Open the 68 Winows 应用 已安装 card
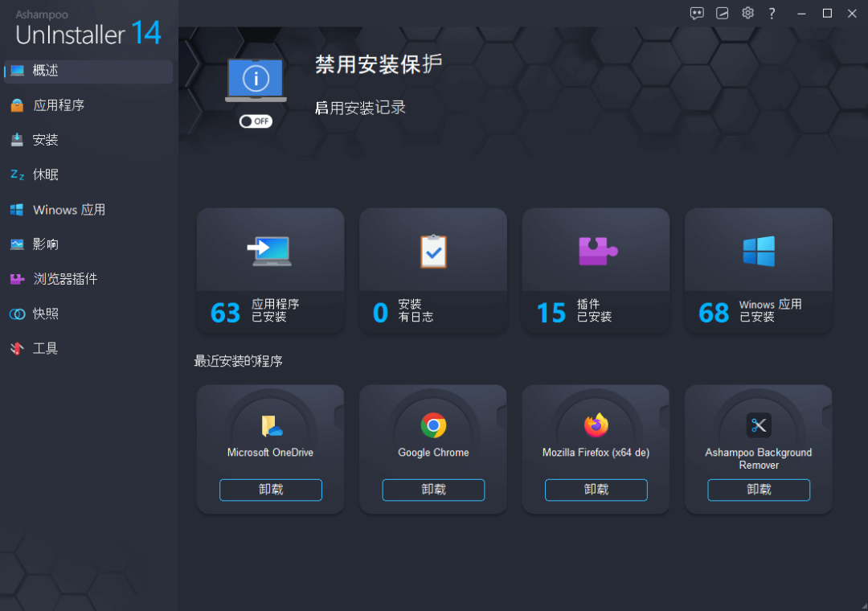Image resolution: width=868 pixels, height=611 pixels. (759, 271)
